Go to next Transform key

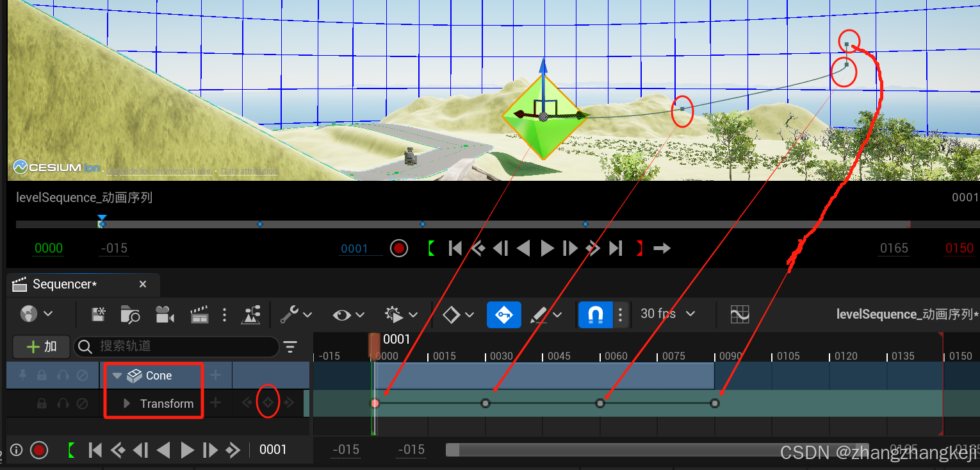(x=290, y=403)
